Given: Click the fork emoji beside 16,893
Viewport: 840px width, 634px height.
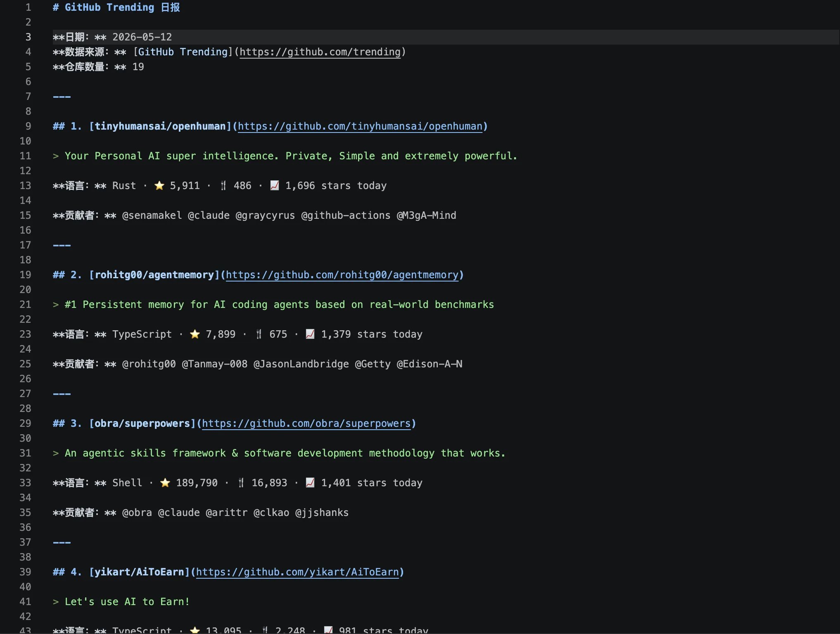Looking at the screenshot, I should pyautogui.click(x=241, y=483).
